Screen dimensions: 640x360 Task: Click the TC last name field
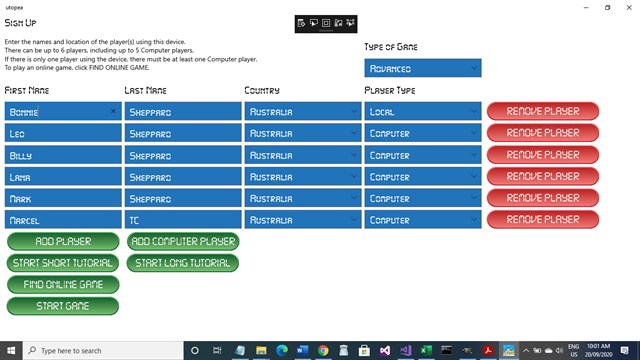[x=183, y=220]
